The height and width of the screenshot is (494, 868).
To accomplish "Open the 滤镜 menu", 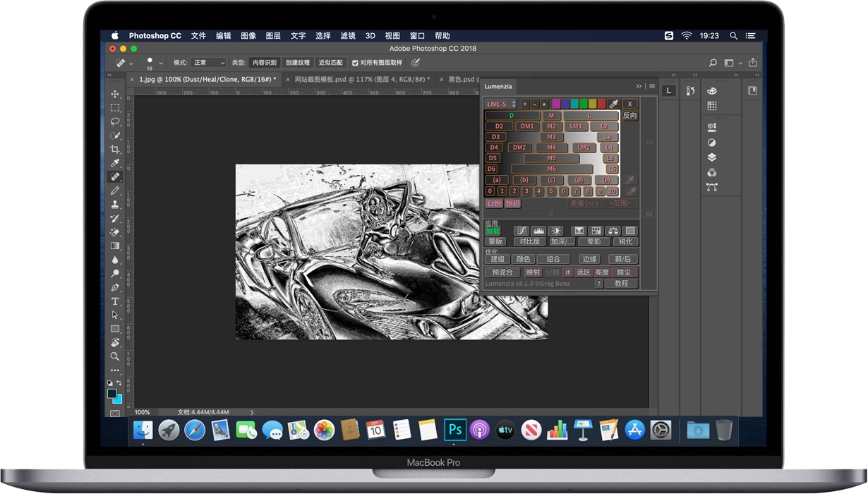I will [x=347, y=35].
